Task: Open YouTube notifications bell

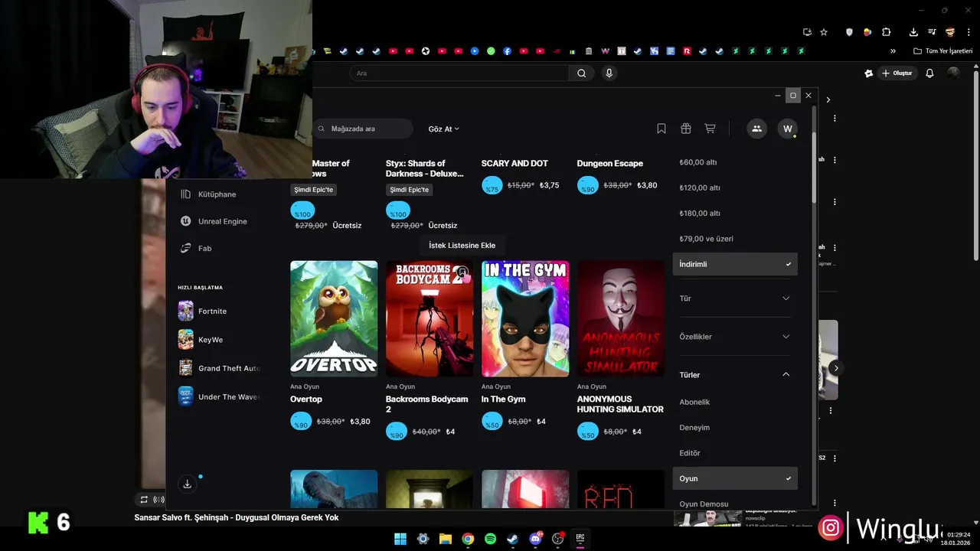Action: tap(929, 73)
